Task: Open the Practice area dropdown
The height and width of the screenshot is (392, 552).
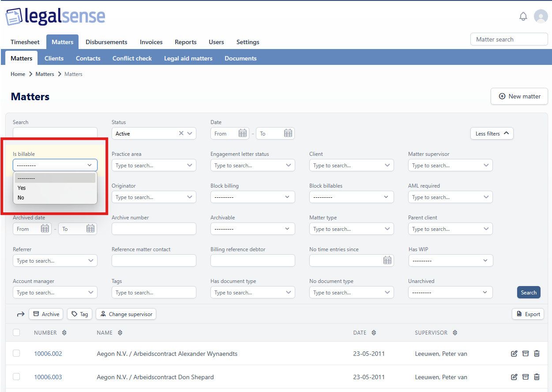Action: (154, 166)
